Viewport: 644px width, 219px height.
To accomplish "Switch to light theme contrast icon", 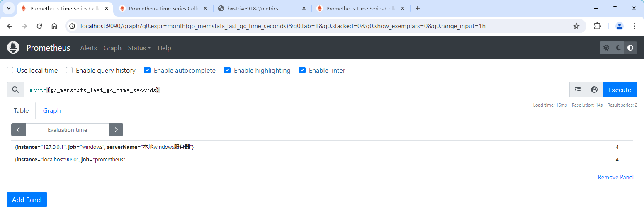I will point(631,48).
